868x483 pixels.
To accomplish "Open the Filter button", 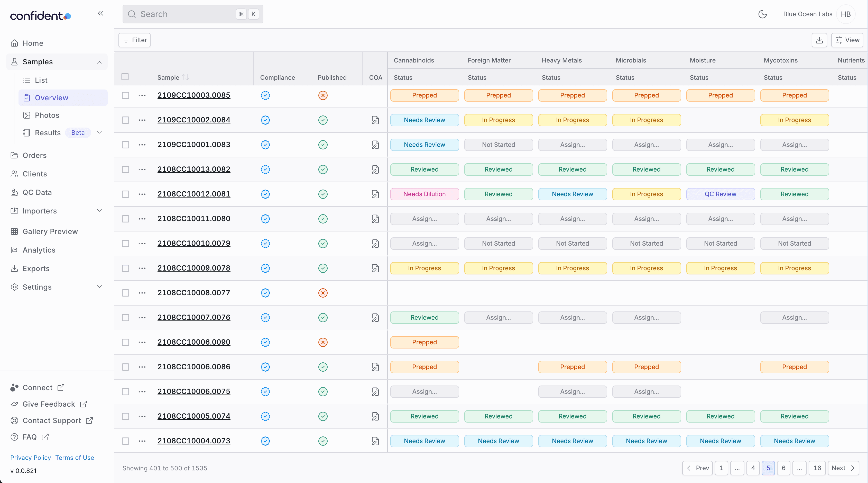I will pyautogui.click(x=134, y=40).
